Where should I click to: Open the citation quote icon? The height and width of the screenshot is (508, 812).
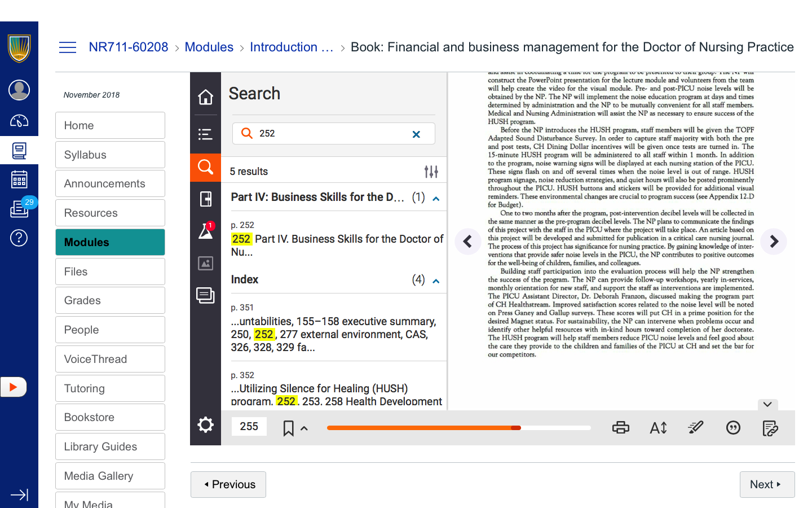(x=732, y=428)
